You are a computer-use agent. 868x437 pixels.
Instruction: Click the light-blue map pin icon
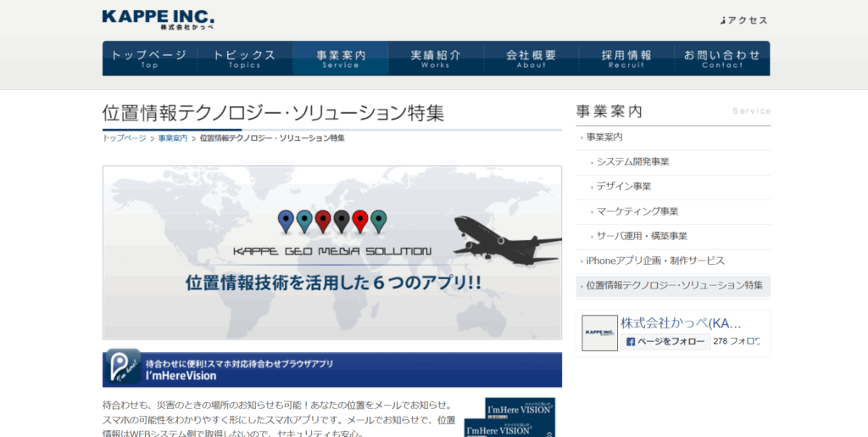[304, 221]
